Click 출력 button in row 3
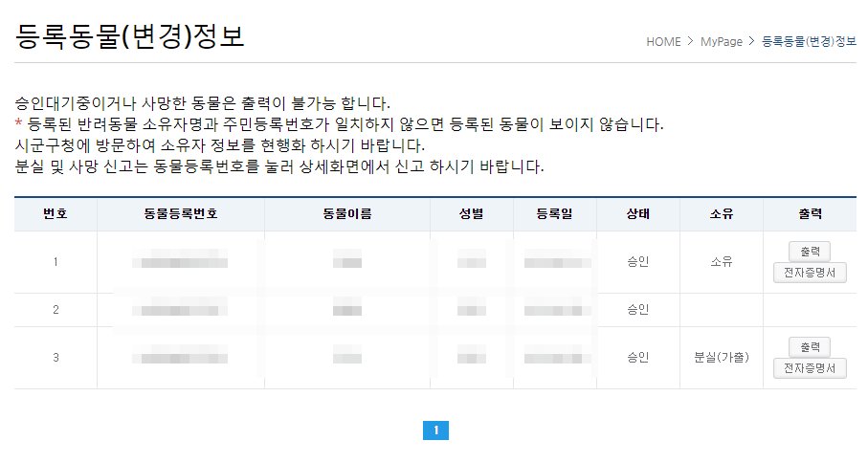 [810, 347]
